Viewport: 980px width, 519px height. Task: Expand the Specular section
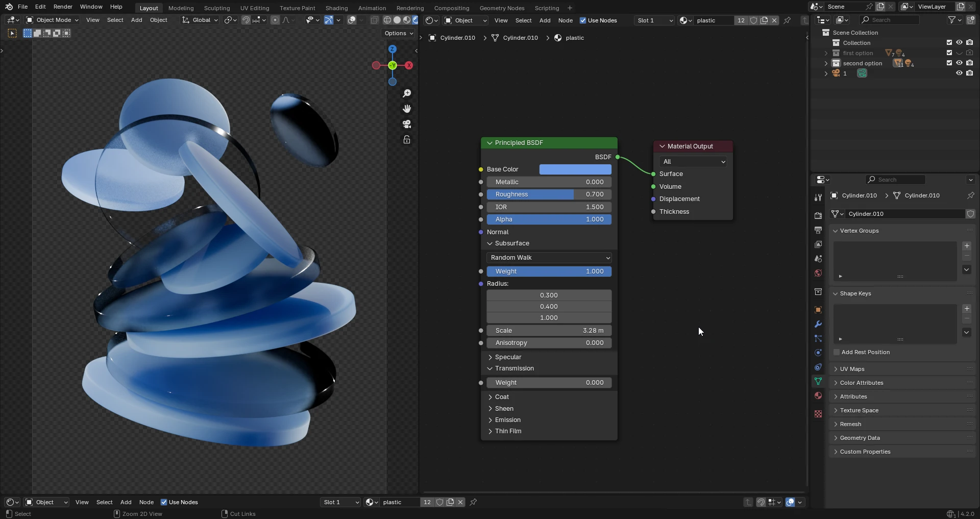[x=508, y=357]
